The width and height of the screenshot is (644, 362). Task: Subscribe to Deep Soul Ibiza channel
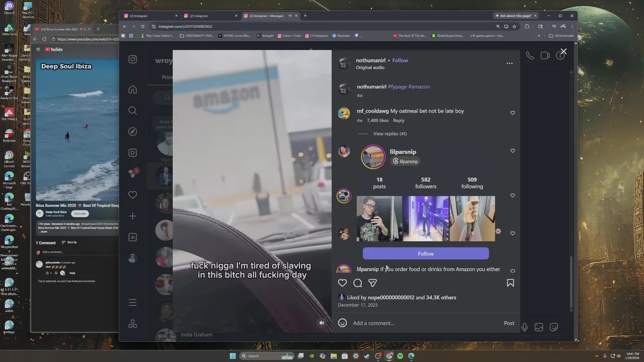(80, 213)
